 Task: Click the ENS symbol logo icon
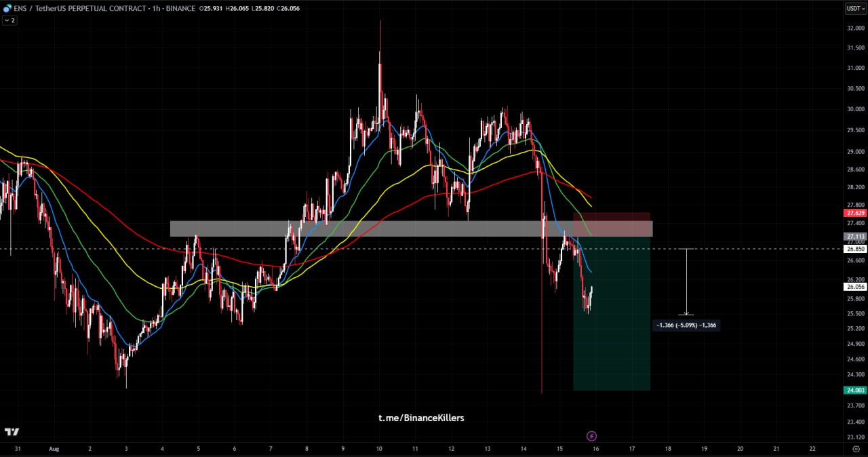tap(7, 8)
